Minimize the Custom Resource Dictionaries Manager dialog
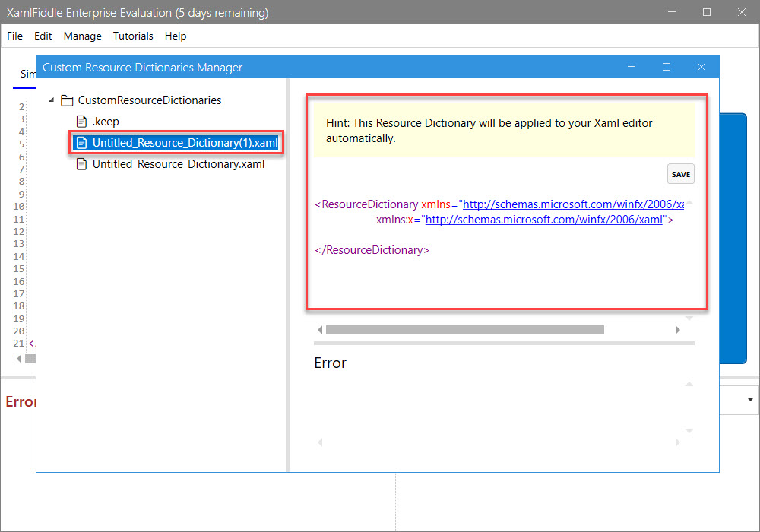The width and height of the screenshot is (760, 532). (x=631, y=67)
